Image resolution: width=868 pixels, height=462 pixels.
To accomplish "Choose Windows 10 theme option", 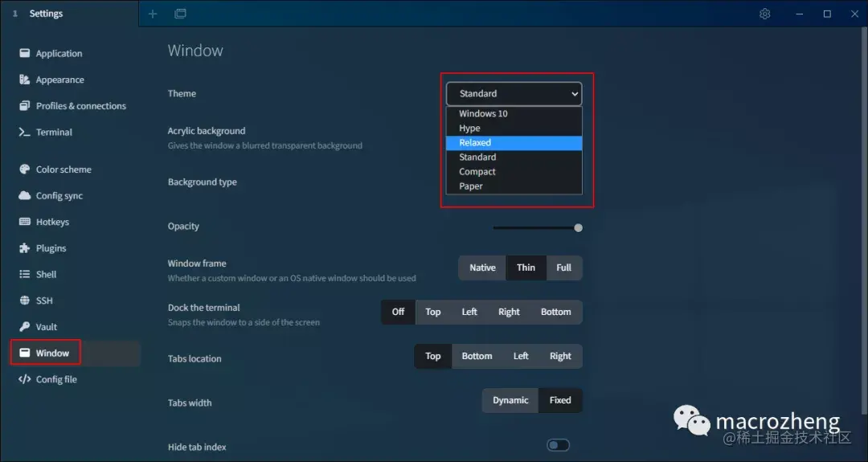I will coord(514,113).
